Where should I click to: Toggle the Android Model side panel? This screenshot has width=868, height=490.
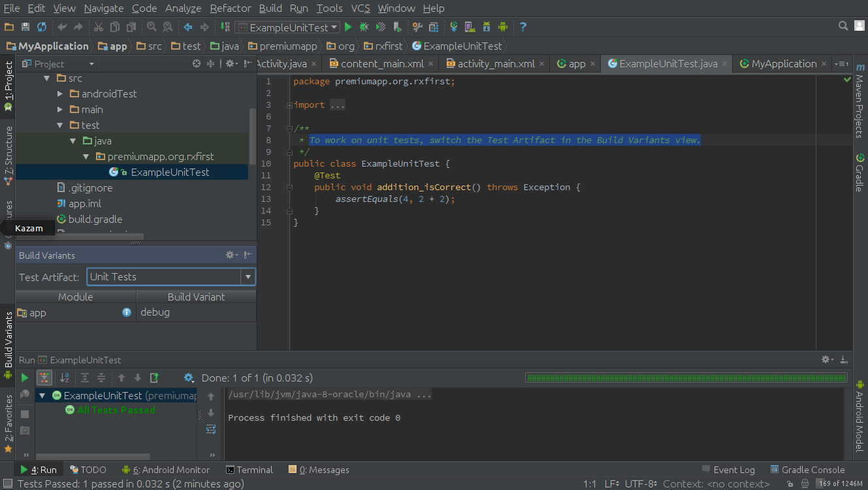[x=860, y=415]
